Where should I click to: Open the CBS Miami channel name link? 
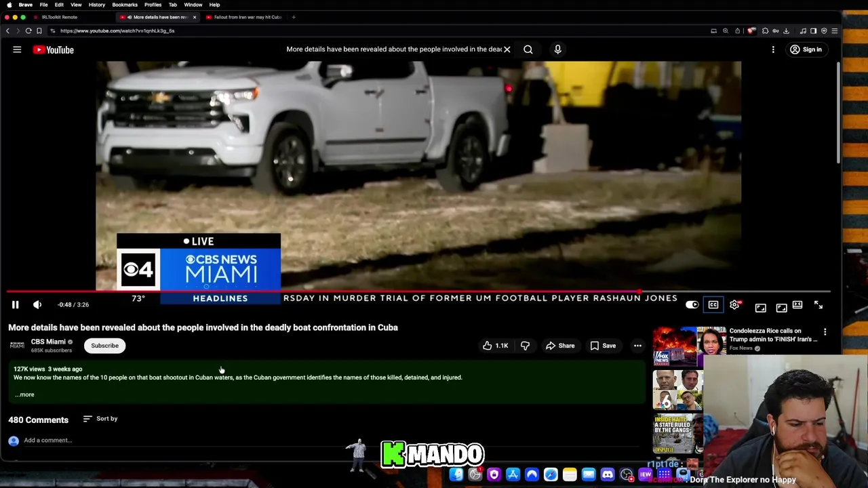coord(48,342)
